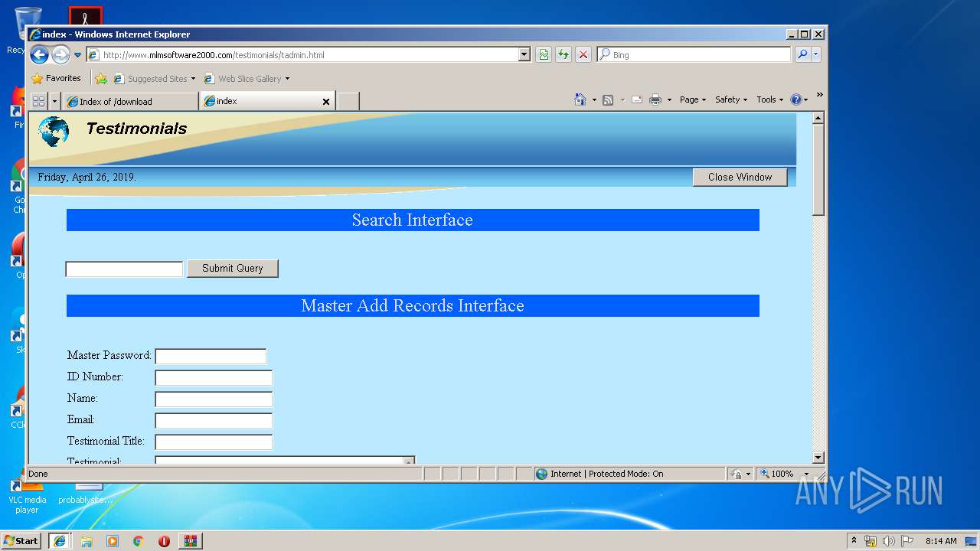Screen dimensions: 980x551
Task: Click the ID Number input field
Action: coord(214,377)
